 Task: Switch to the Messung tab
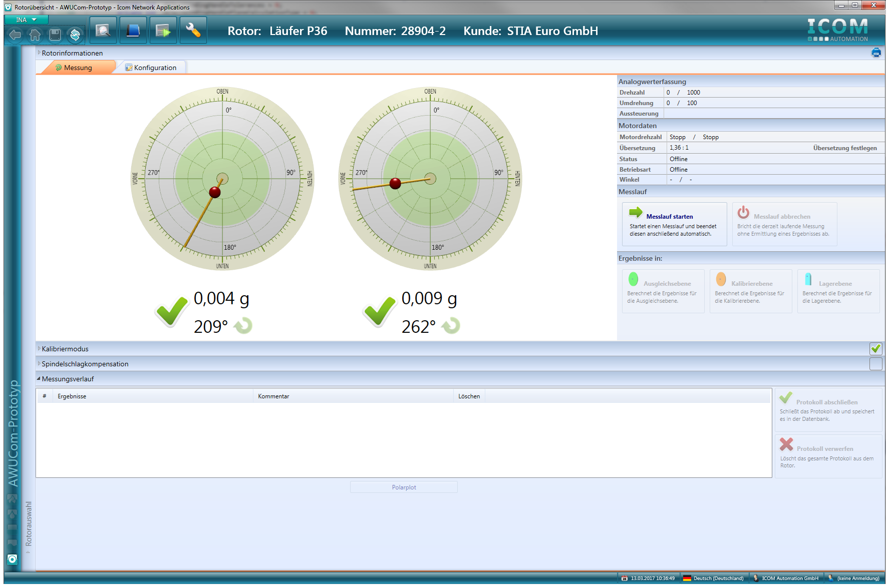pos(78,68)
